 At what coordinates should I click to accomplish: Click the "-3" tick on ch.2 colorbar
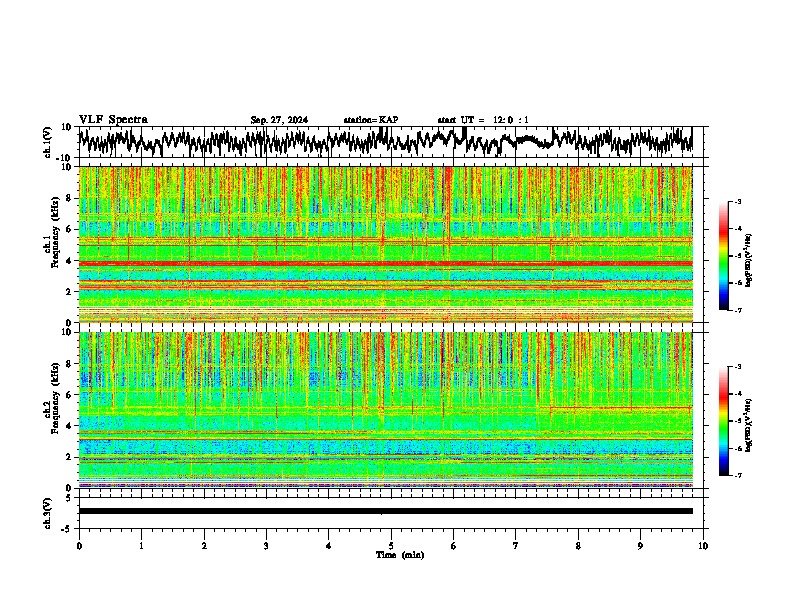(737, 367)
